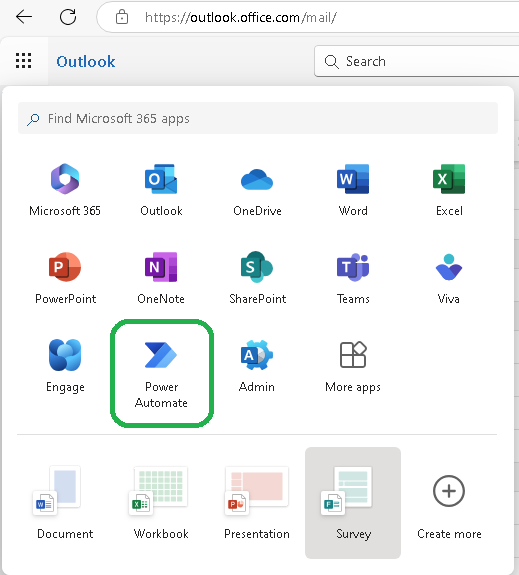
Task: Open the Admin center
Action: click(257, 366)
